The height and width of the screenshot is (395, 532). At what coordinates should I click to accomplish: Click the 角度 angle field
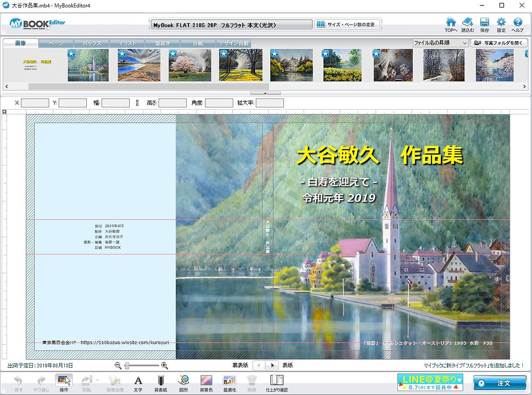[219, 103]
